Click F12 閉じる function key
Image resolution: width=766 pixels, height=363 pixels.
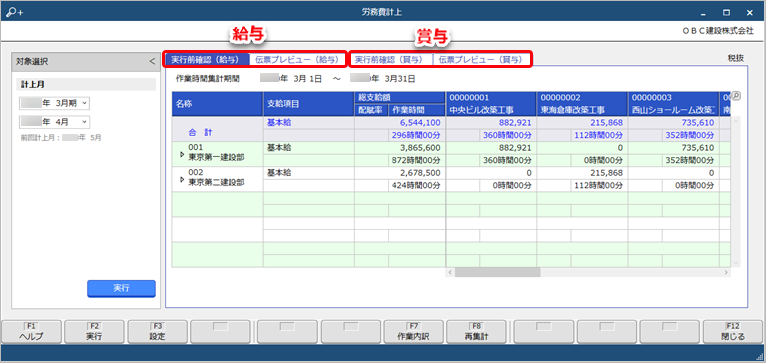pos(734,332)
